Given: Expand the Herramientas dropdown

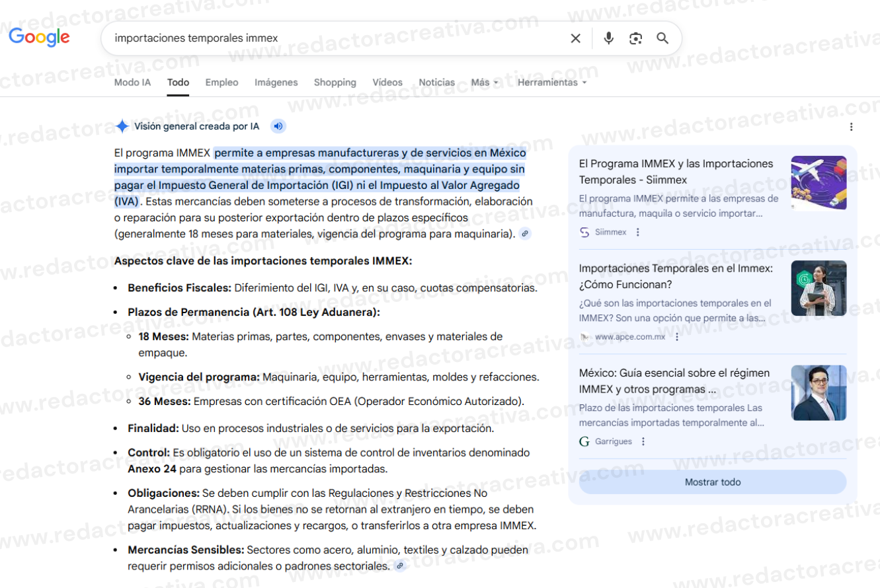Looking at the screenshot, I should tap(552, 83).
